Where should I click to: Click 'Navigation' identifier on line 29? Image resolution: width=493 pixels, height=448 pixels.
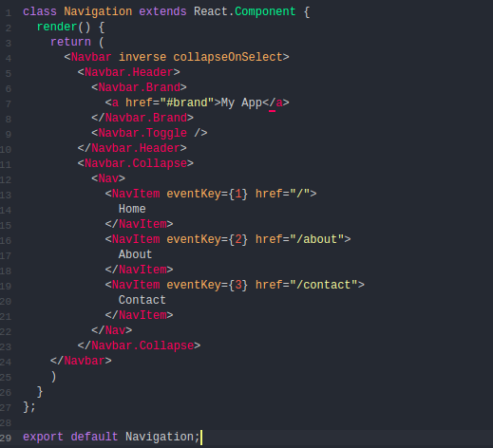click(160, 437)
